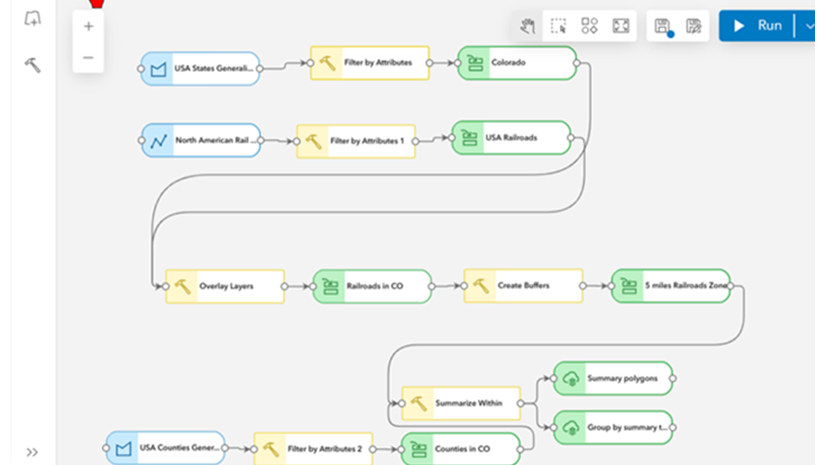The width and height of the screenshot is (826, 465).
Task: Select the Counties in CO output node
Action: pos(460,449)
